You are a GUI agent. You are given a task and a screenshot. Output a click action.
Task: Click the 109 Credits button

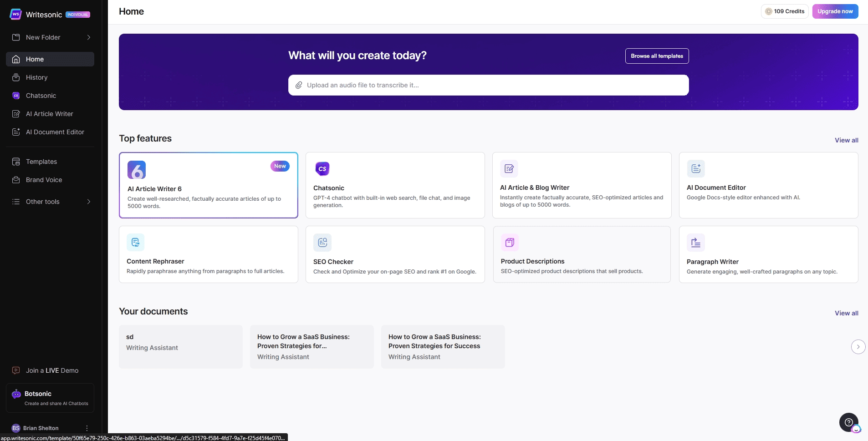pyautogui.click(x=785, y=11)
